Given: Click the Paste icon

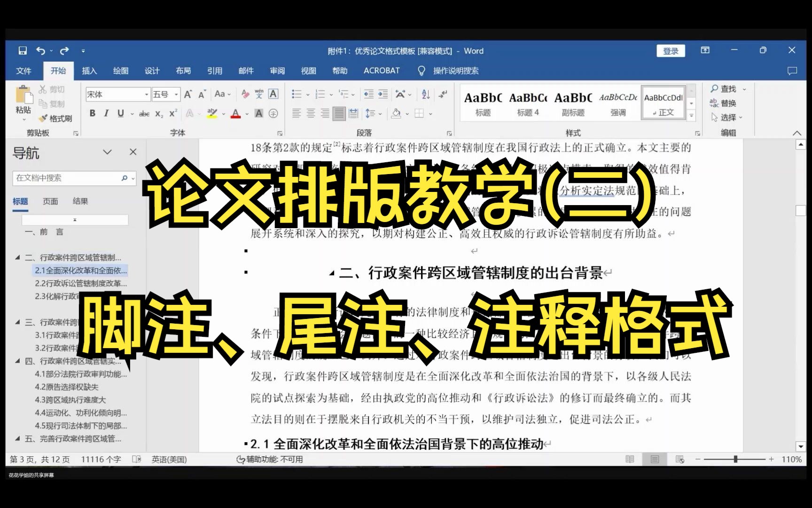Looking at the screenshot, I should (x=23, y=95).
